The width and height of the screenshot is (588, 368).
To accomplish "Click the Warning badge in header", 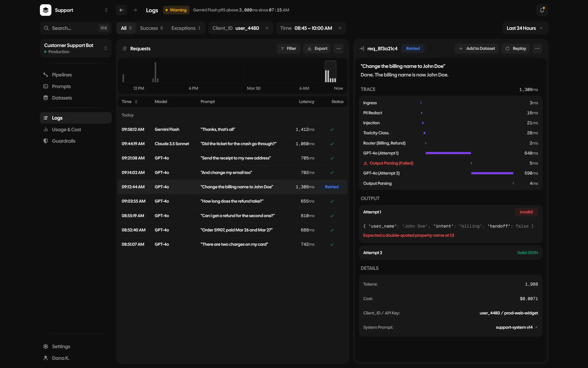I will point(176,10).
